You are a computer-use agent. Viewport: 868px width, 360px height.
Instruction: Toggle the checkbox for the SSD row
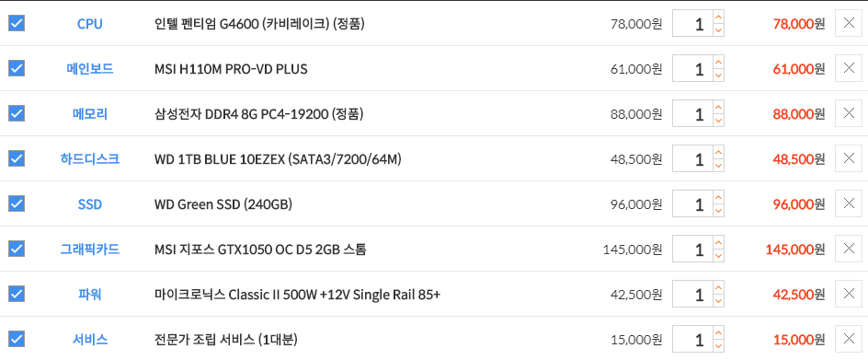17,203
